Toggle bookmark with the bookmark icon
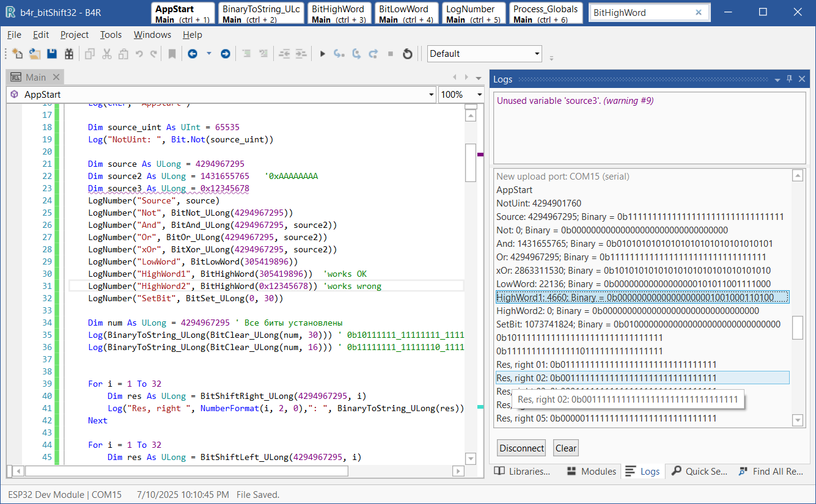 [x=172, y=54]
